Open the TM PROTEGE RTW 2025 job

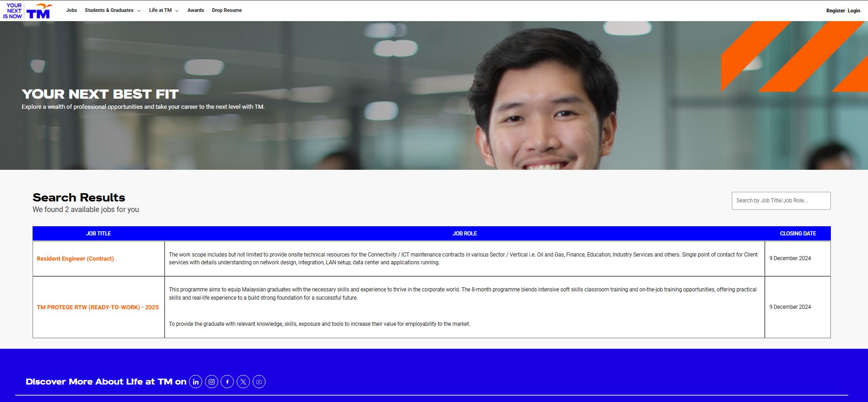(98, 307)
